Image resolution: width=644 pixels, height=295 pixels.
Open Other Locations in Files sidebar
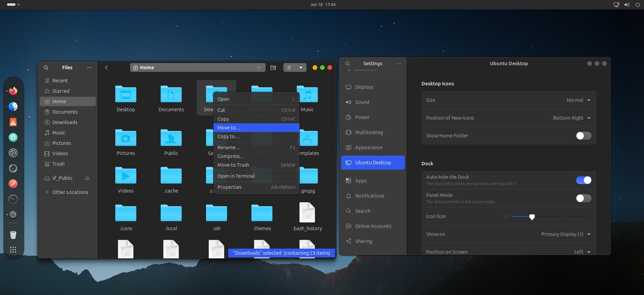tap(68, 192)
